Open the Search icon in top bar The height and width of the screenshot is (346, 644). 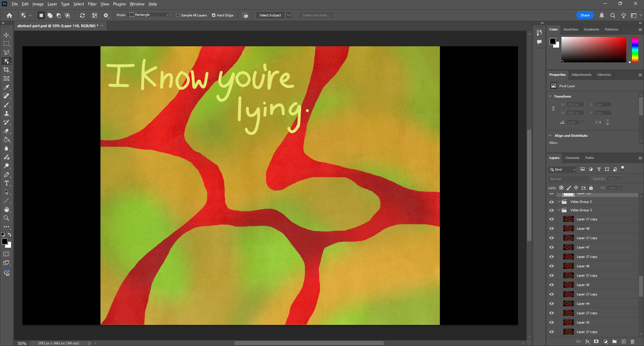[x=612, y=15]
